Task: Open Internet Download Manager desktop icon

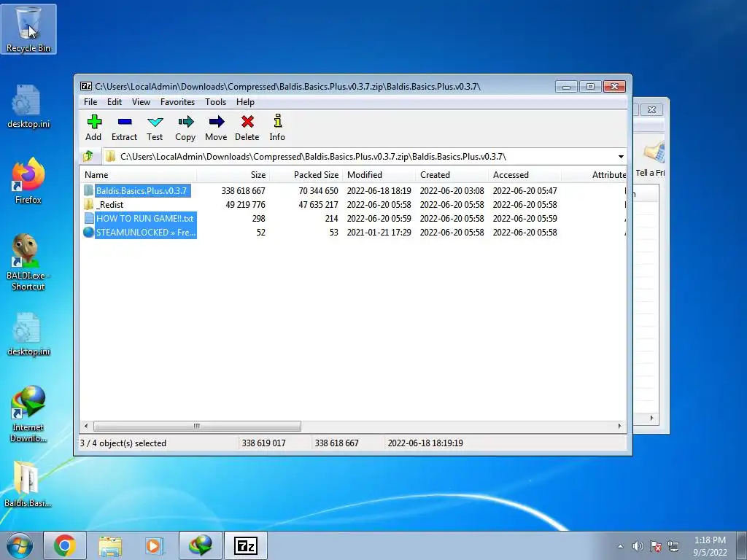Action: (x=28, y=413)
